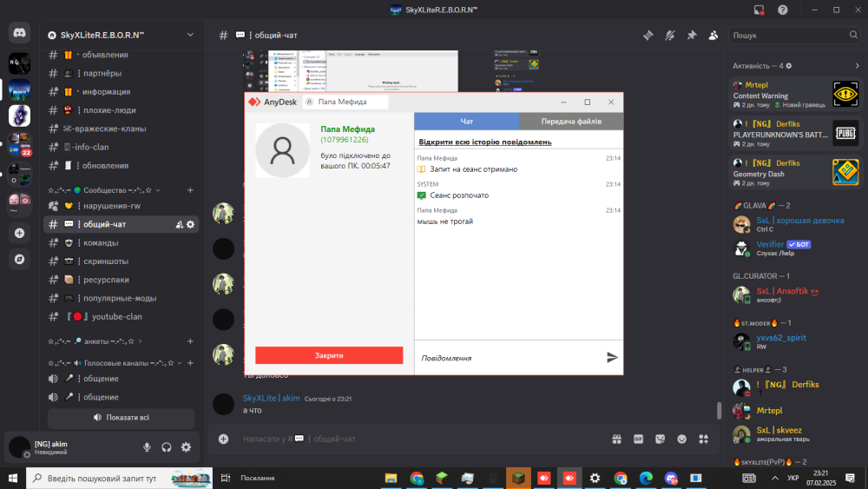
Task: Open threads icon in channel header
Action: [648, 35]
